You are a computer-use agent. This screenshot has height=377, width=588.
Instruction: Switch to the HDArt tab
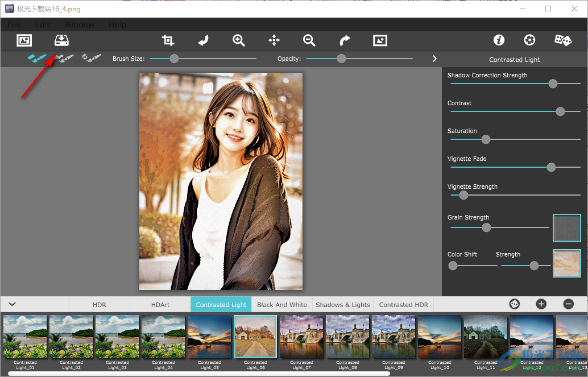pyautogui.click(x=160, y=305)
